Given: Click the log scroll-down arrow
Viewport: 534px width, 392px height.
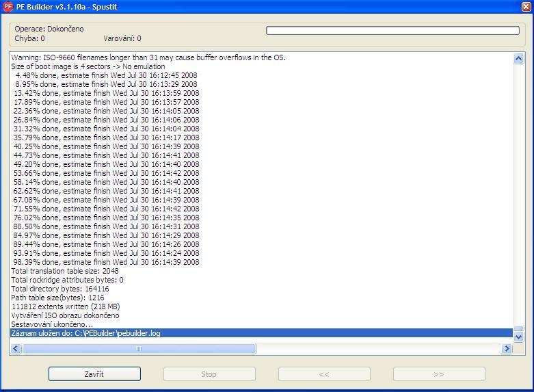Looking at the screenshot, I should pyautogui.click(x=518, y=337).
